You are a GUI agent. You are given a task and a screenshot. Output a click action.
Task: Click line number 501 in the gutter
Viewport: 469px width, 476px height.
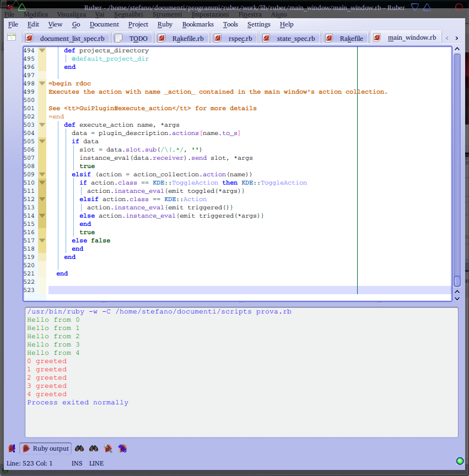pos(29,109)
